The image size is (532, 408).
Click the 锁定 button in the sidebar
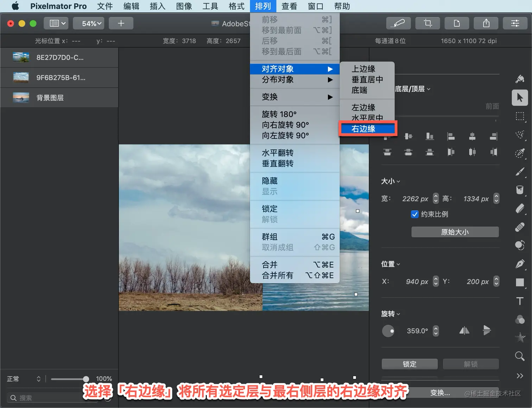pyautogui.click(x=410, y=364)
